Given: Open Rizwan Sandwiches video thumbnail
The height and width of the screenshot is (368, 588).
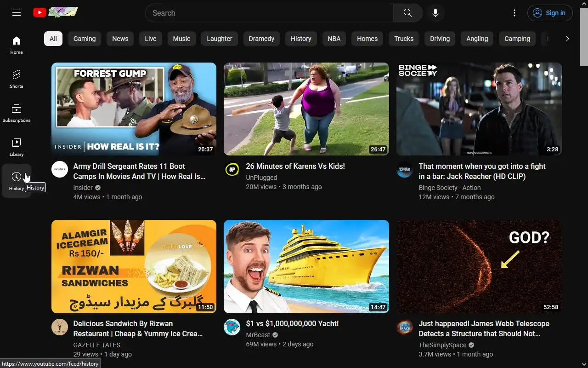Looking at the screenshot, I should (134, 266).
